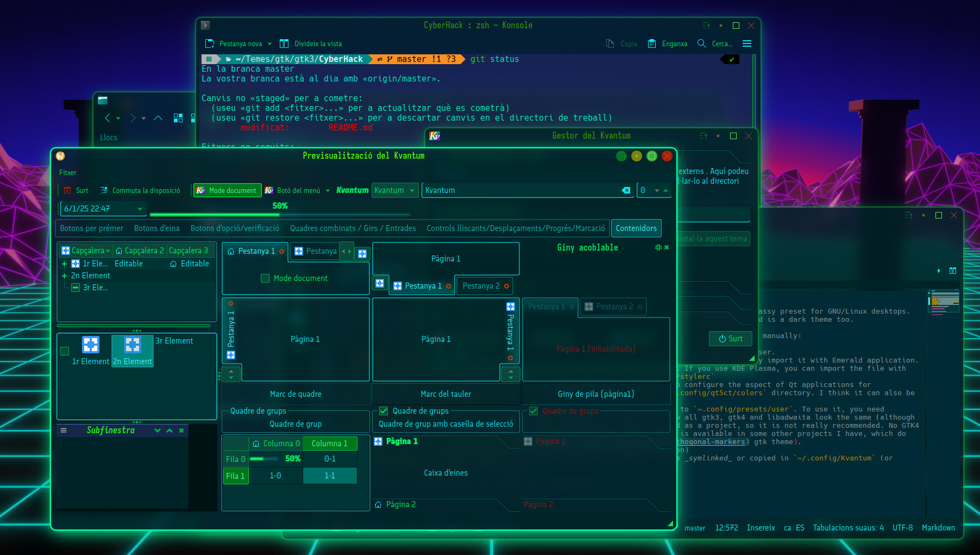Toggle the Mode document checkbox
Screen dimensions: 980x555
click(x=265, y=278)
